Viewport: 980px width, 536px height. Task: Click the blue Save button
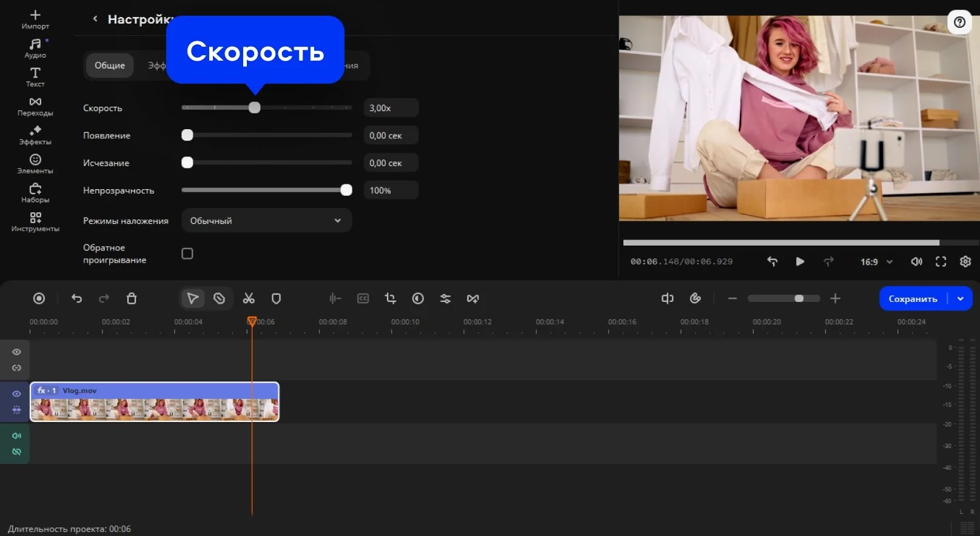(x=913, y=298)
